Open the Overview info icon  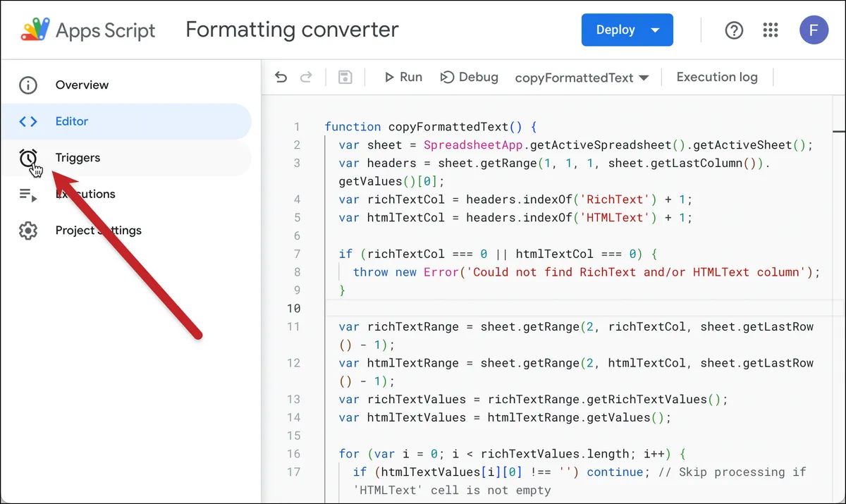pyautogui.click(x=28, y=85)
